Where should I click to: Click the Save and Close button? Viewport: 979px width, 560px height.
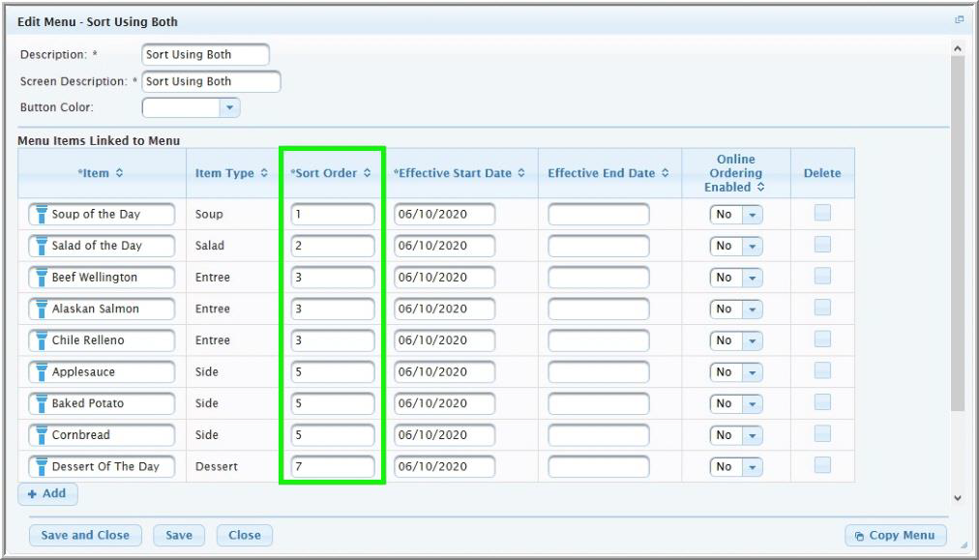pos(85,535)
